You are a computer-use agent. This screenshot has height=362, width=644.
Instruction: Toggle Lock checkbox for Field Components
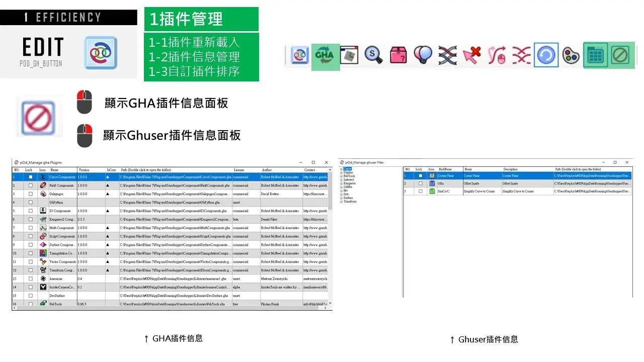point(31,186)
